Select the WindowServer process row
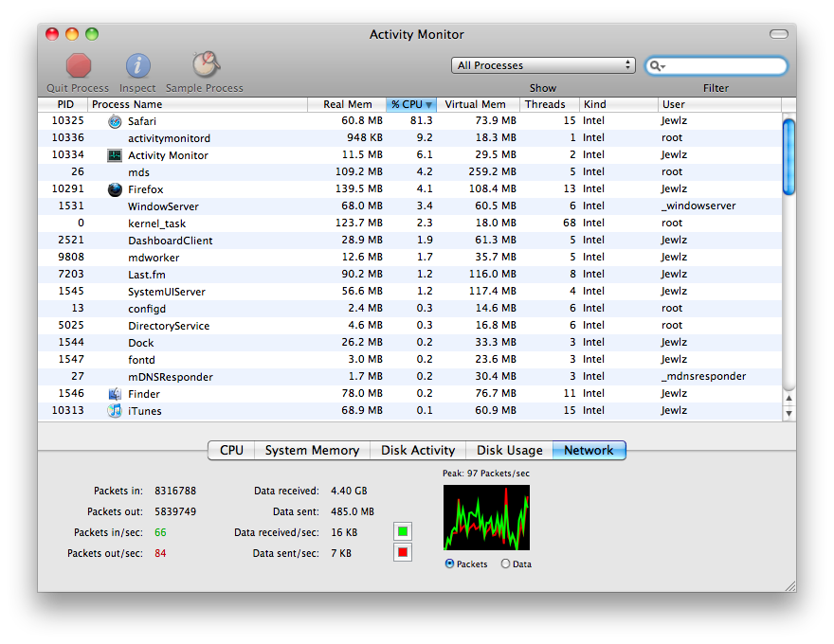Viewport: 834px width, 644px height. click(410, 206)
